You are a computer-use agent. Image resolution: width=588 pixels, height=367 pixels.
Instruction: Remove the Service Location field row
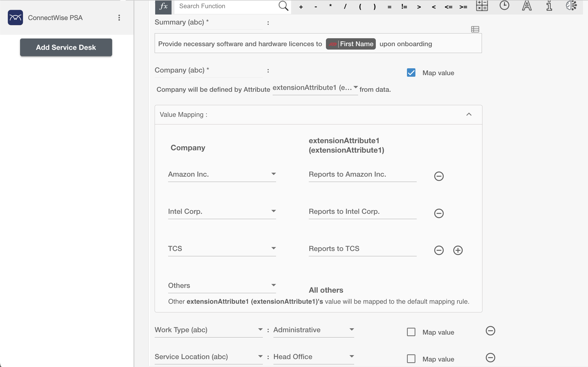(490, 358)
